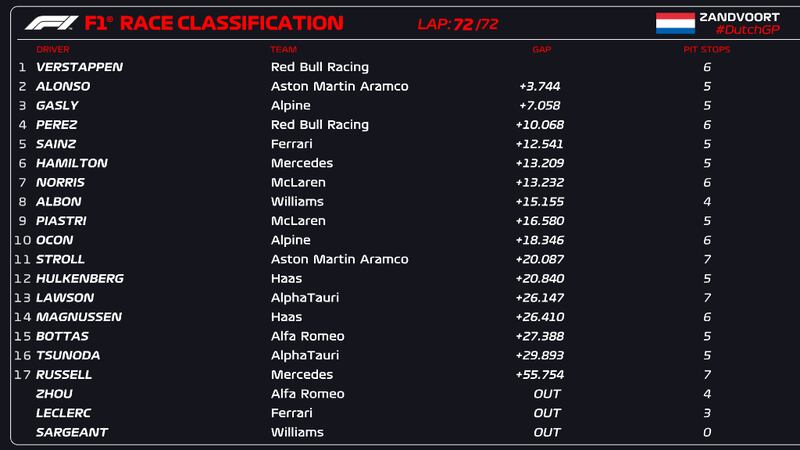Click ALONSO in second place

pos(63,86)
